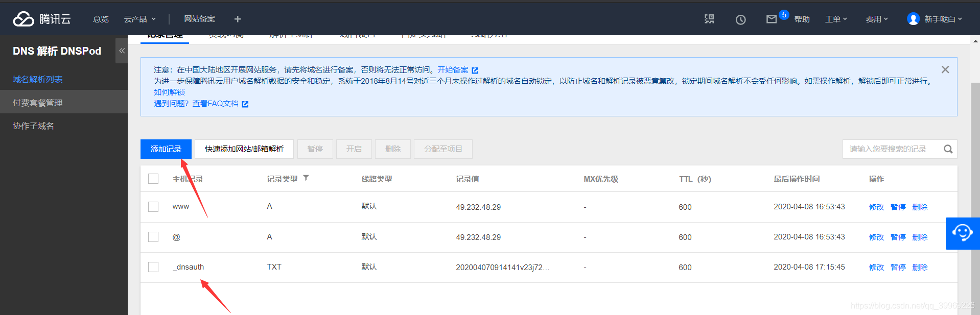This screenshot has width=980, height=315.
Task: Open the customer service chat widget
Action: (x=963, y=233)
